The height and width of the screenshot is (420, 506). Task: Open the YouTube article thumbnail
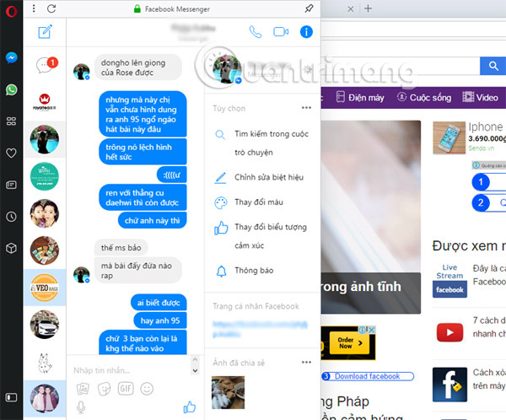449,332
